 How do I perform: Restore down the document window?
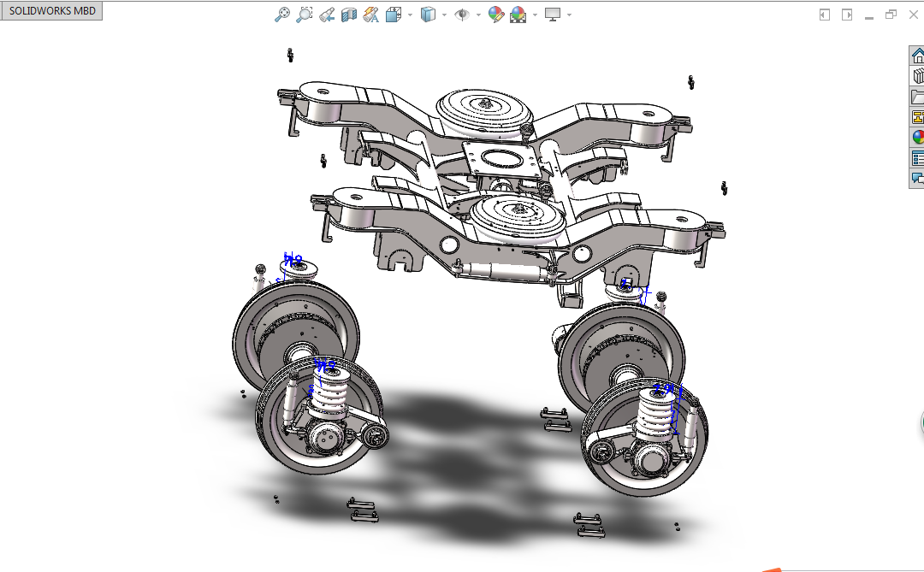[891, 15]
